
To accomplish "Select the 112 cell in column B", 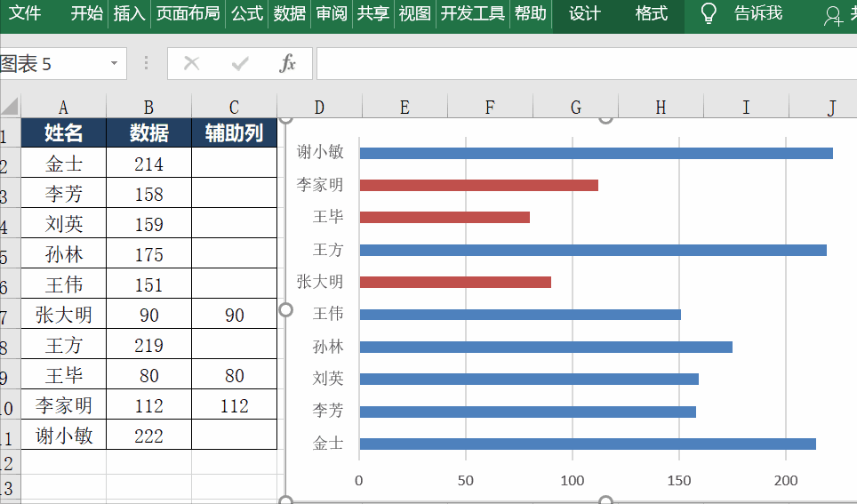I will point(148,404).
